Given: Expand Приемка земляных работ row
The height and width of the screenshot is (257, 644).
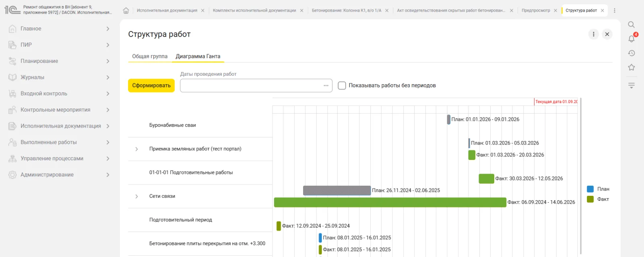Looking at the screenshot, I should click(x=136, y=149).
